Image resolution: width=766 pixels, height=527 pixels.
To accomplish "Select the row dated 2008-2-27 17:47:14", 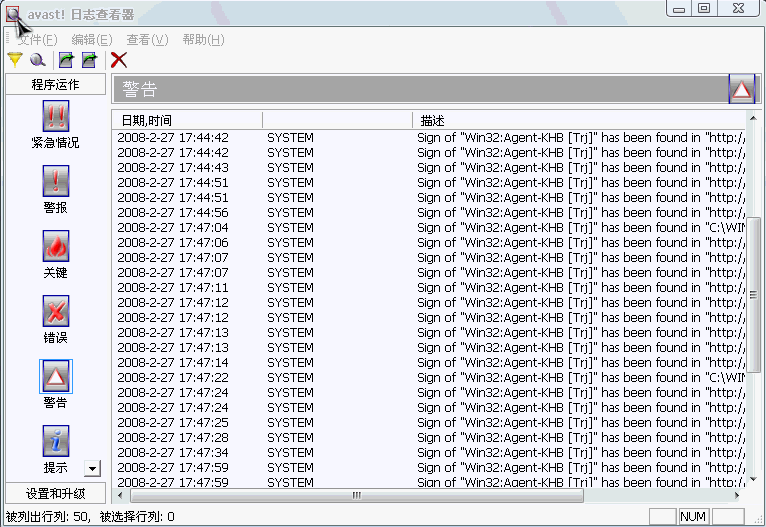I will click(x=429, y=362).
